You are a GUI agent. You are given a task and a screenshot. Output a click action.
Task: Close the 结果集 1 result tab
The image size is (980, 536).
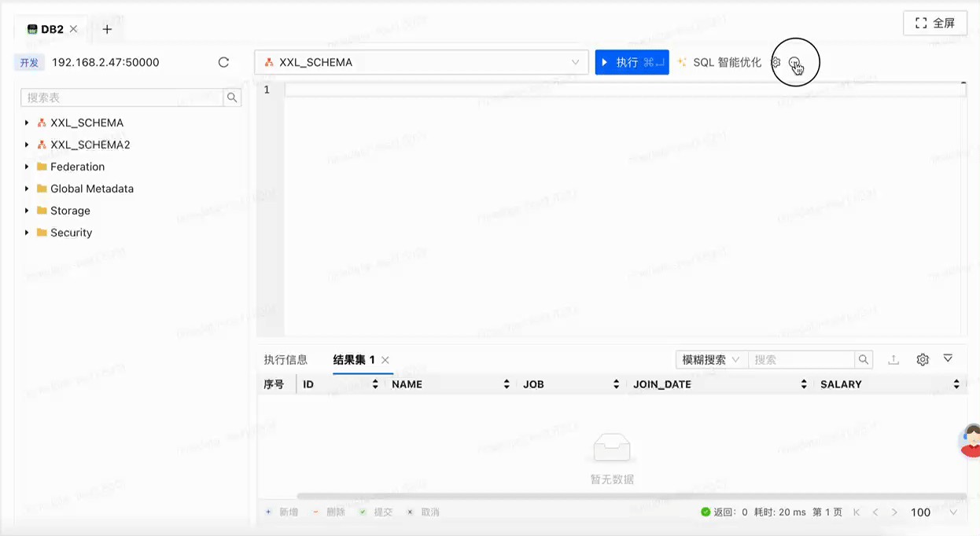point(385,360)
